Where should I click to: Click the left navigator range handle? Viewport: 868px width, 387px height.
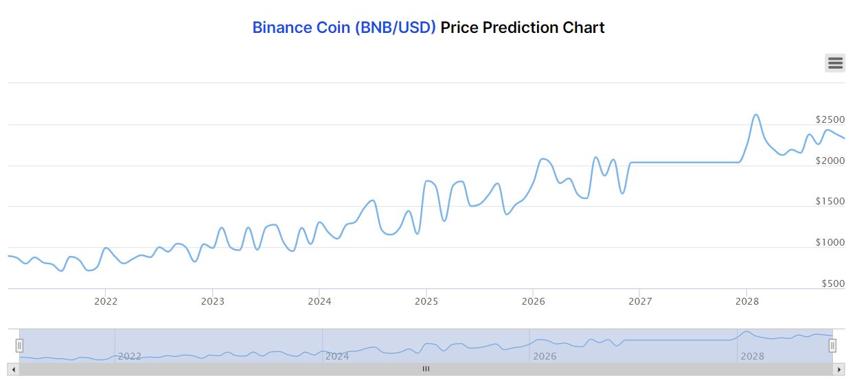19,345
